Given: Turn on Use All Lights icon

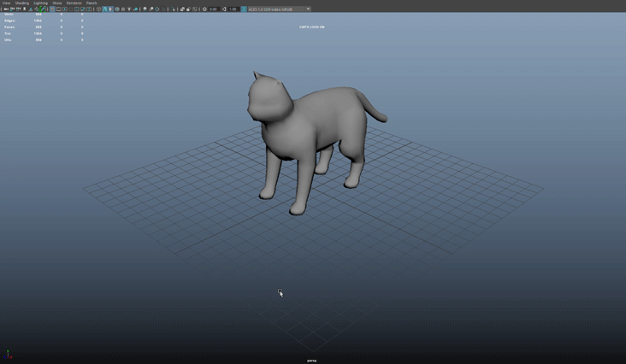Looking at the screenshot, I should point(129,9).
